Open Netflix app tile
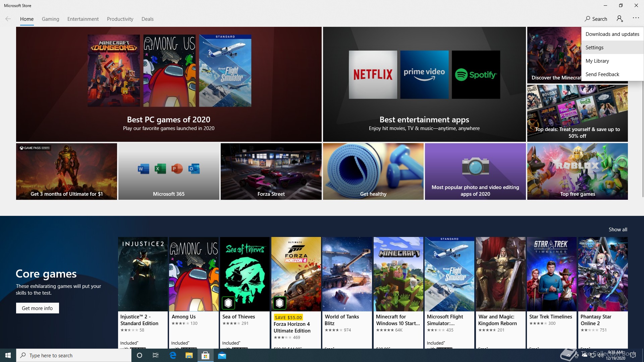The height and width of the screenshot is (362, 644). [373, 74]
